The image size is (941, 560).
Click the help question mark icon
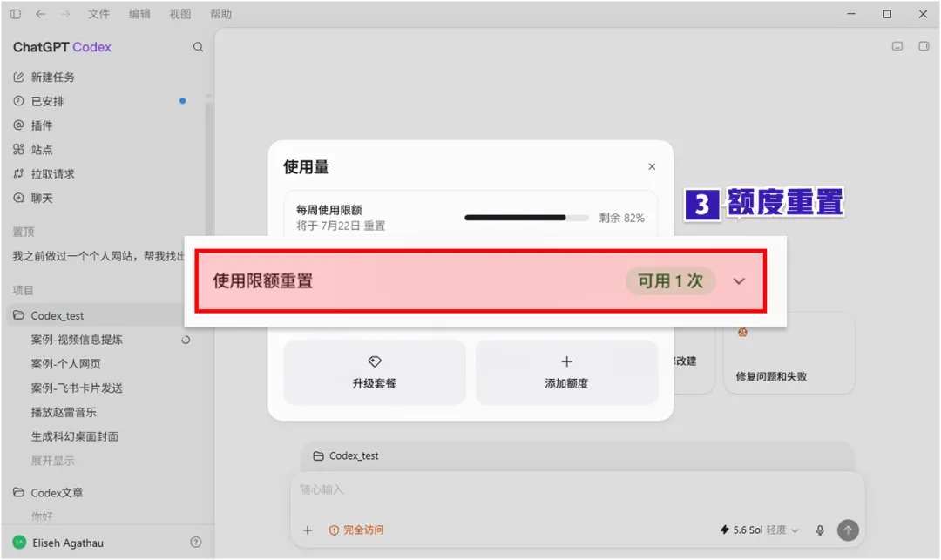[x=196, y=542]
